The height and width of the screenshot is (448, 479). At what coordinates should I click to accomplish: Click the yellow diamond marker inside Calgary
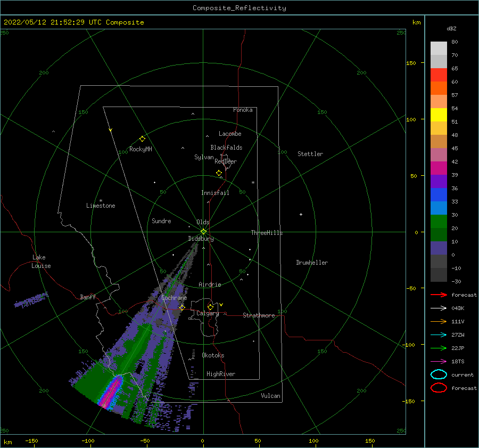tap(210, 307)
